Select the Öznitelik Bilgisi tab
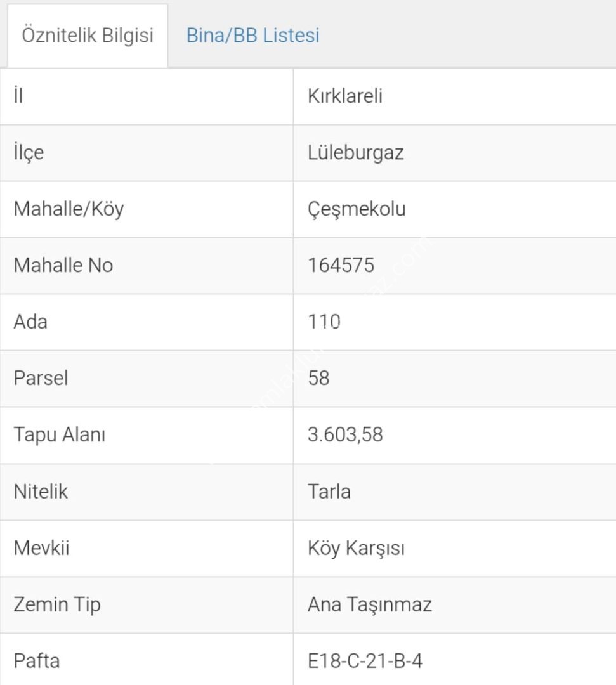616x685 pixels. tap(88, 36)
